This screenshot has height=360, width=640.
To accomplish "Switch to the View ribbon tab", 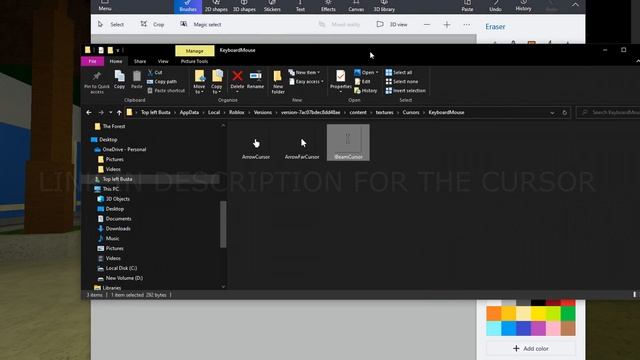I will (x=163, y=61).
